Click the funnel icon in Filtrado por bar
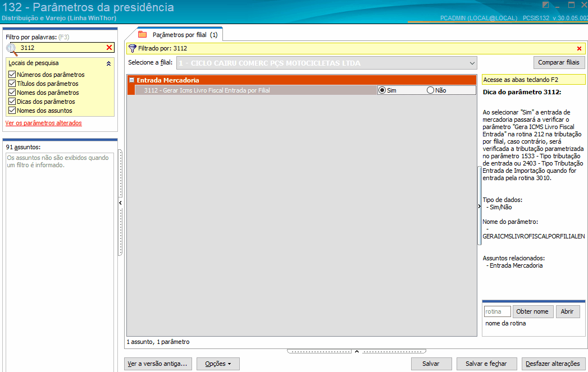 point(133,48)
